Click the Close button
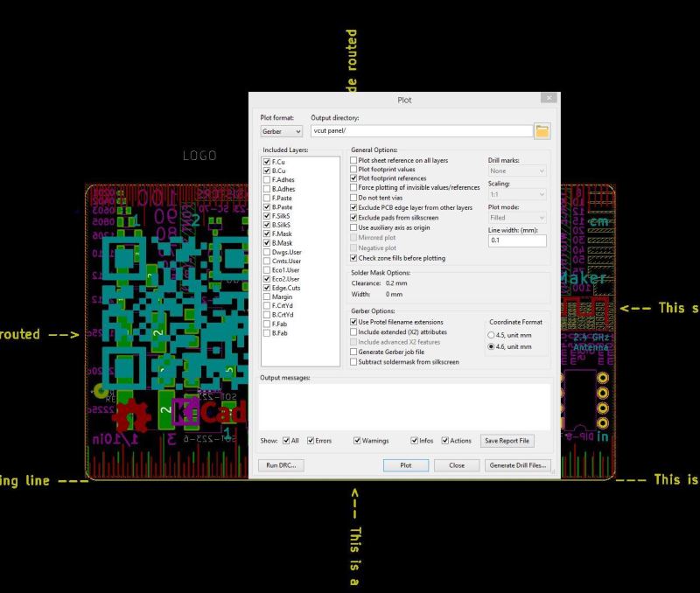The width and height of the screenshot is (700, 593). (457, 465)
